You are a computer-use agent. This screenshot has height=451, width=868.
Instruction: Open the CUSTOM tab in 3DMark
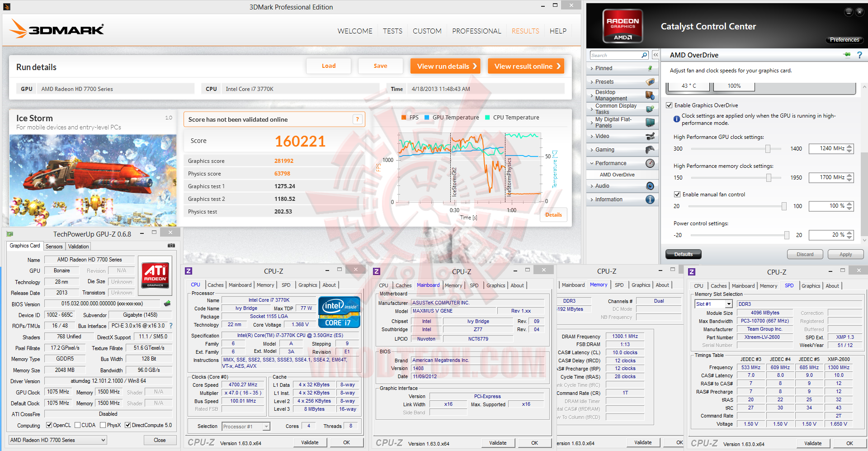[x=427, y=31]
